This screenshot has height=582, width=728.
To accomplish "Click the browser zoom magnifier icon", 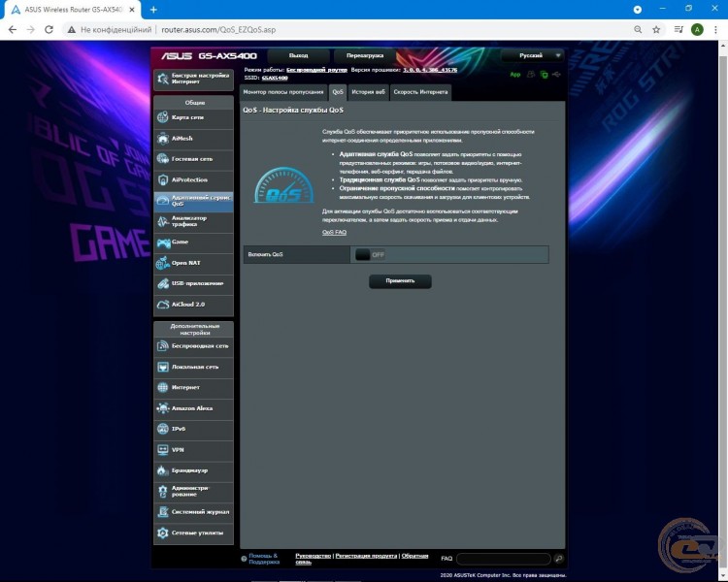I will [638, 30].
